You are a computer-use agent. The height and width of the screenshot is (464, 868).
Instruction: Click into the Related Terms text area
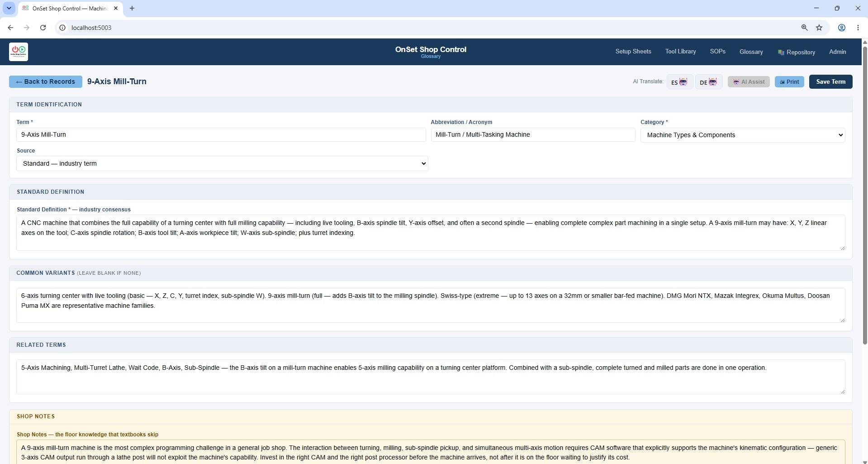(x=431, y=377)
